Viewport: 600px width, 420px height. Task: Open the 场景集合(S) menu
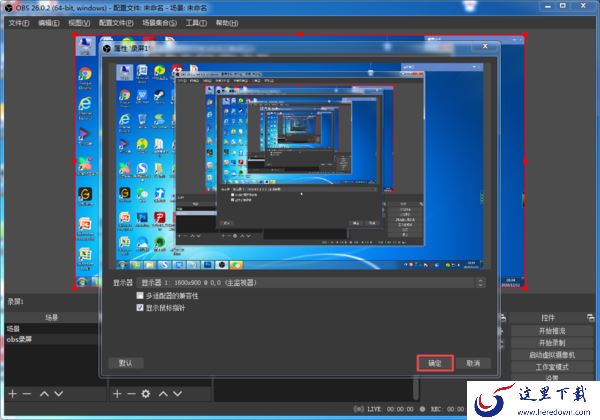click(159, 23)
